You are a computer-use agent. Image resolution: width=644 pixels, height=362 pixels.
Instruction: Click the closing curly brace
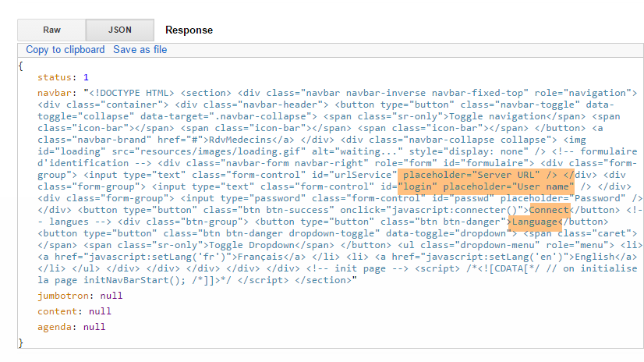tap(21, 342)
